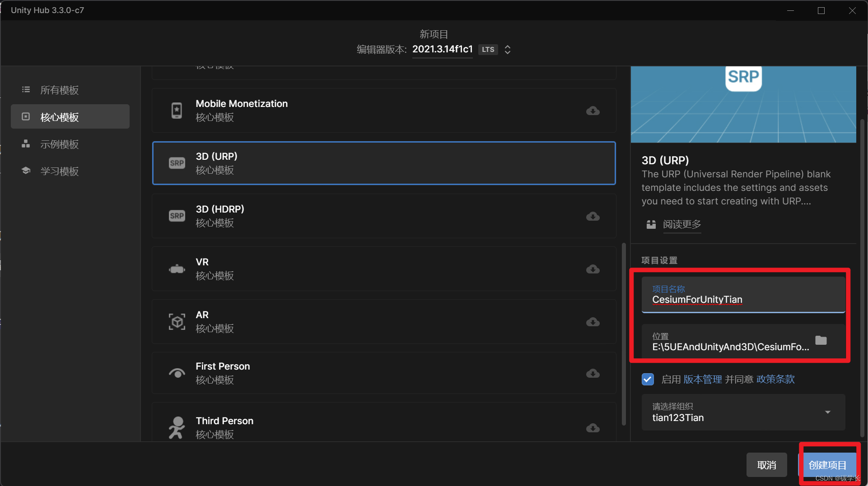Click the Mobile Monetization phone icon
Image resolution: width=868 pixels, height=486 pixels.
point(177,111)
